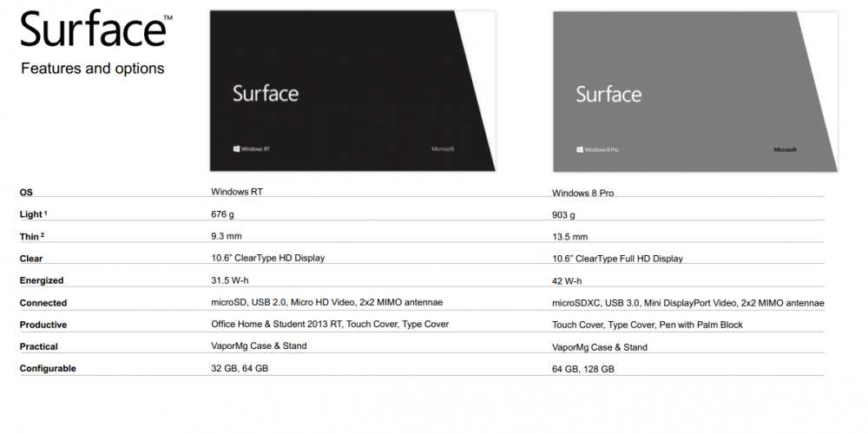Click the '32 GB, 64 GB' storage cell
This screenshot has width=868, height=434.
(240, 368)
